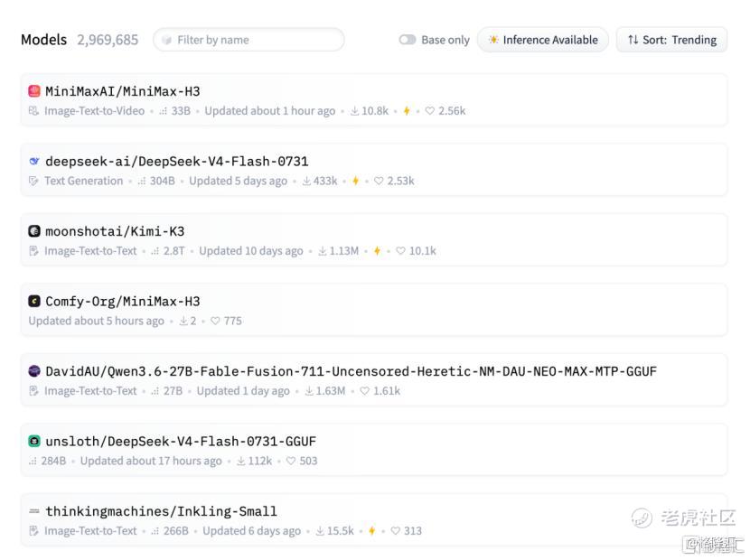750x560 pixels.
Task: Click "Updated 6 days ago" text
Action: [x=251, y=531]
